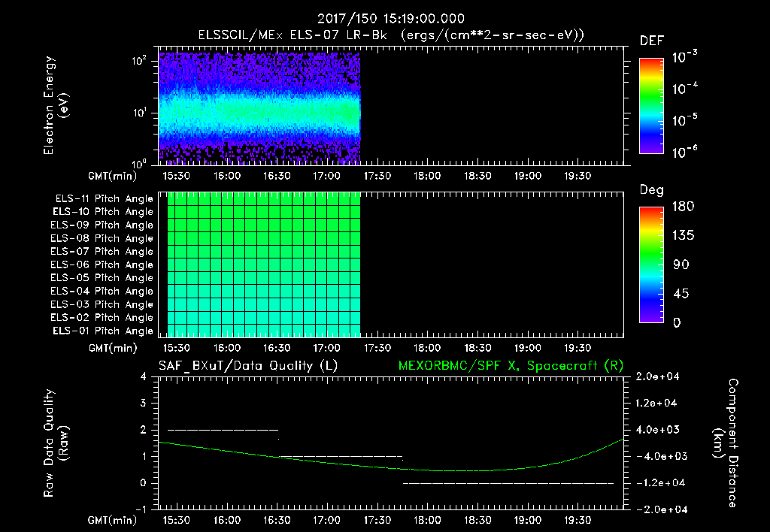The image size is (770, 532).
Task: Click the 1.2e+04 component distance value
Action: pos(657,403)
